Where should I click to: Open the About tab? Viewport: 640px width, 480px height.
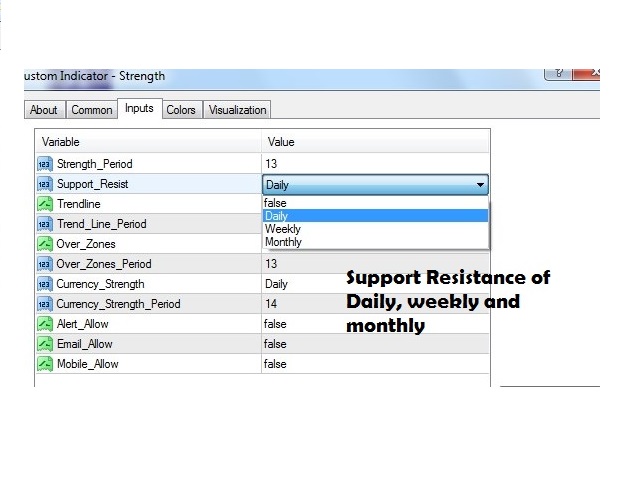pyautogui.click(x=44, y=110)
